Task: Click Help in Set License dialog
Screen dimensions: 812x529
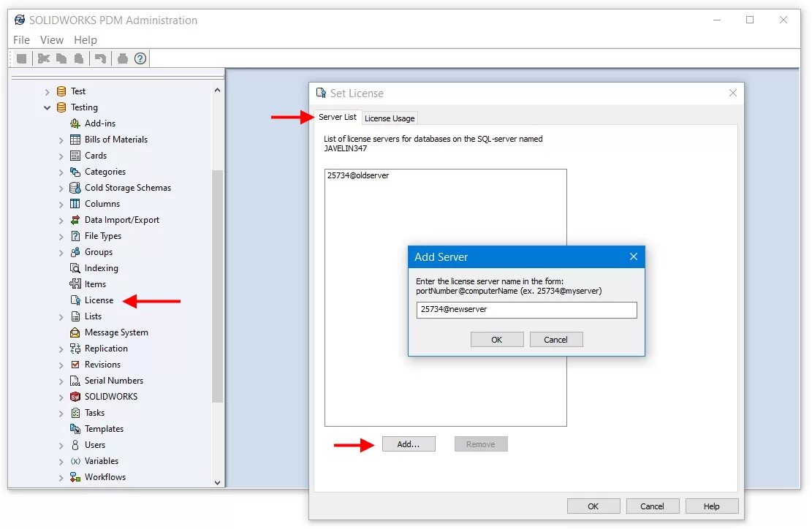Action: 712,506
